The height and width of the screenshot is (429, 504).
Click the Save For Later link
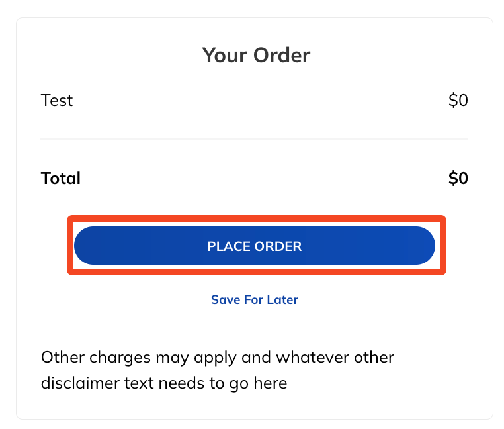point(255,299)
